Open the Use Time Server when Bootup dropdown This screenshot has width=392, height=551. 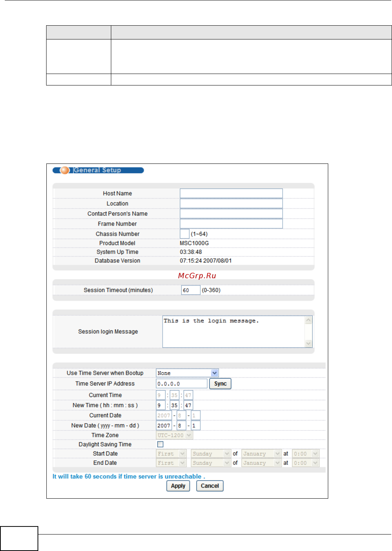(187, 373)
